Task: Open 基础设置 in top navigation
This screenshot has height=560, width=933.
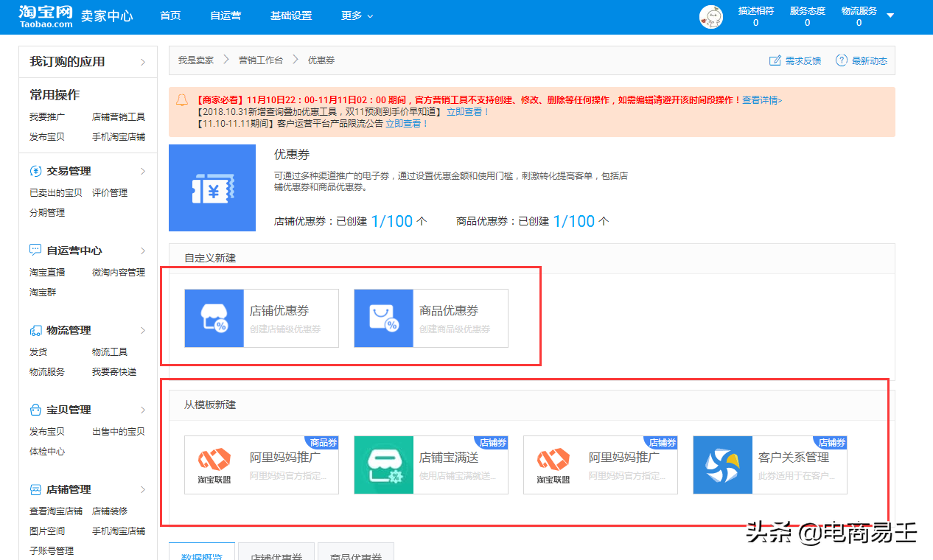Action: coord(291,15)
